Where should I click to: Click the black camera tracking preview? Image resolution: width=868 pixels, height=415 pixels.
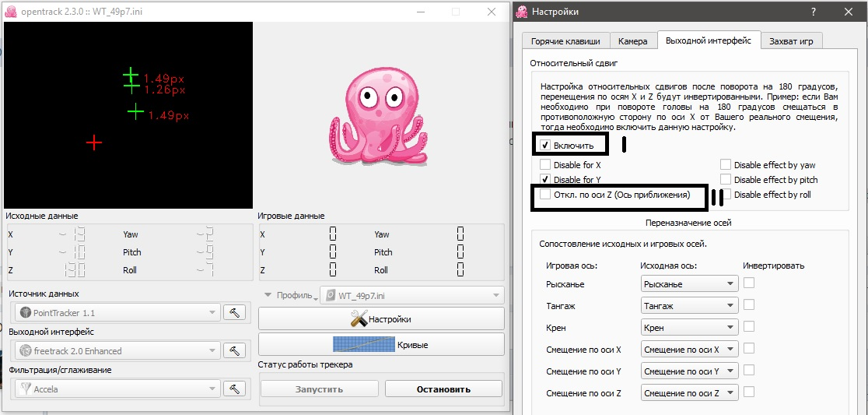click(128, 115)
